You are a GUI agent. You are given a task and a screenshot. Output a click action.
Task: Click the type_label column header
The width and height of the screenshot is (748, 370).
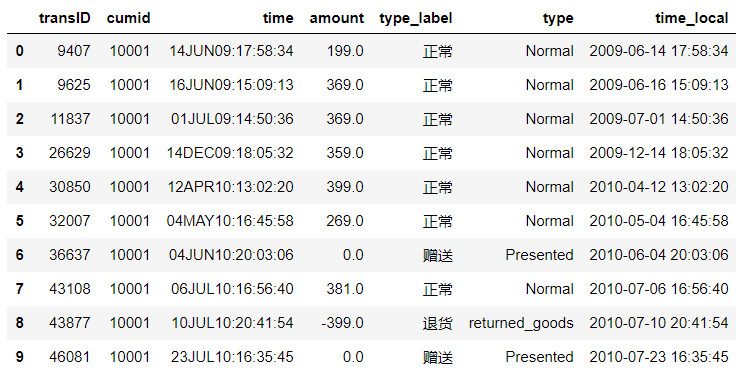click(416, 19)
